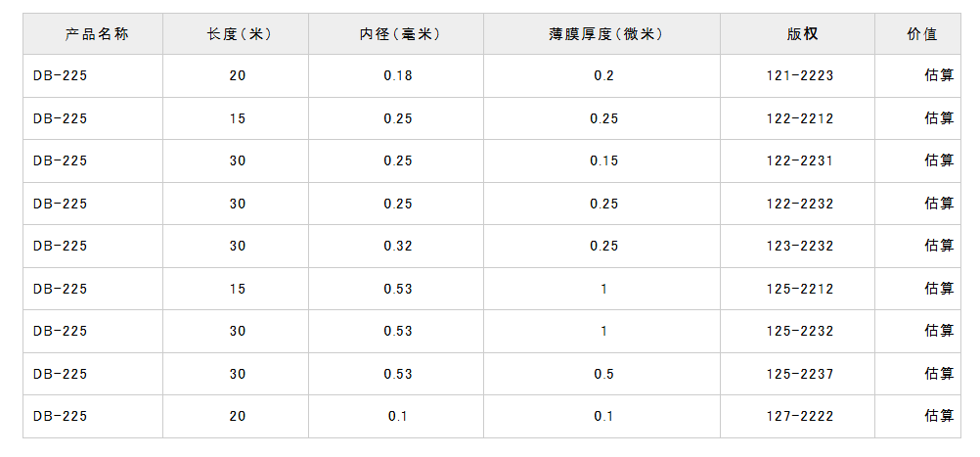Viewport: 980px width, 457px height.
Task: Click the 估算 link for part 122-2212
Action: coord(939,118)
